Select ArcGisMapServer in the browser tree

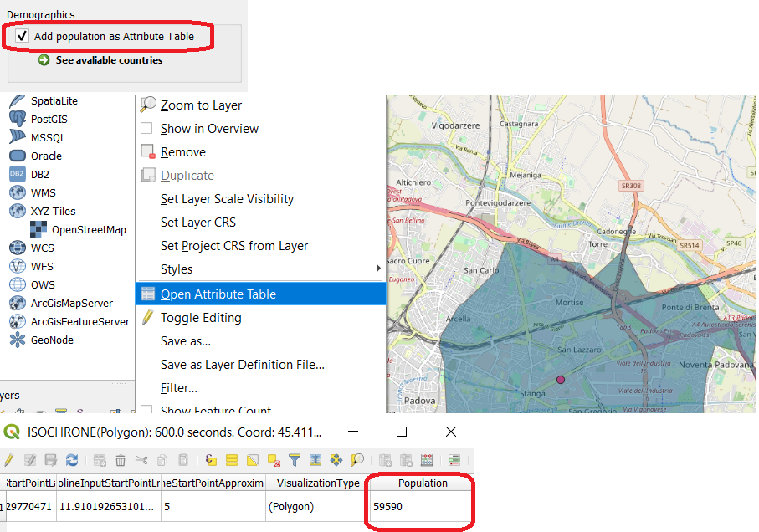click(x=72, y=304)
